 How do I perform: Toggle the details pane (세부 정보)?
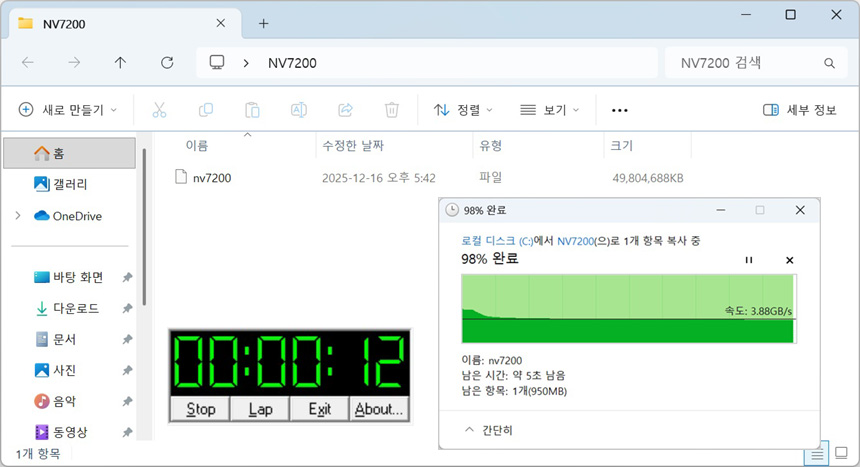(799, 110)
